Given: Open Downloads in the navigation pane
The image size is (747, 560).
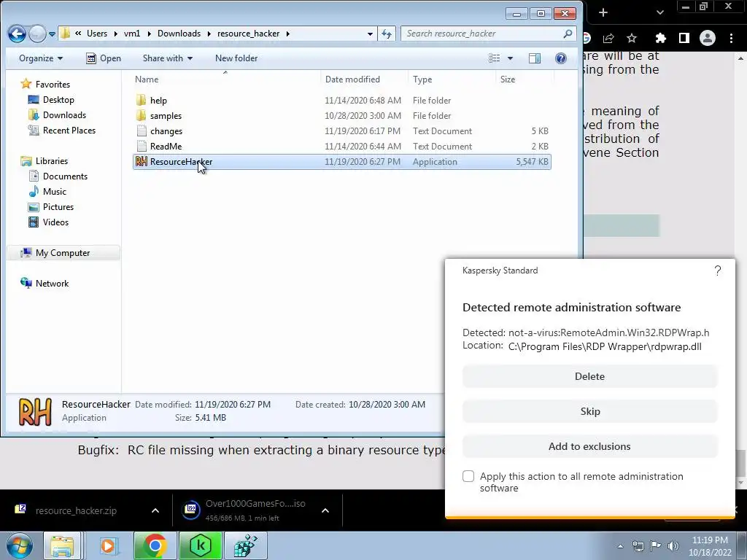Looking at the screenshot, I should pos(57,114).
